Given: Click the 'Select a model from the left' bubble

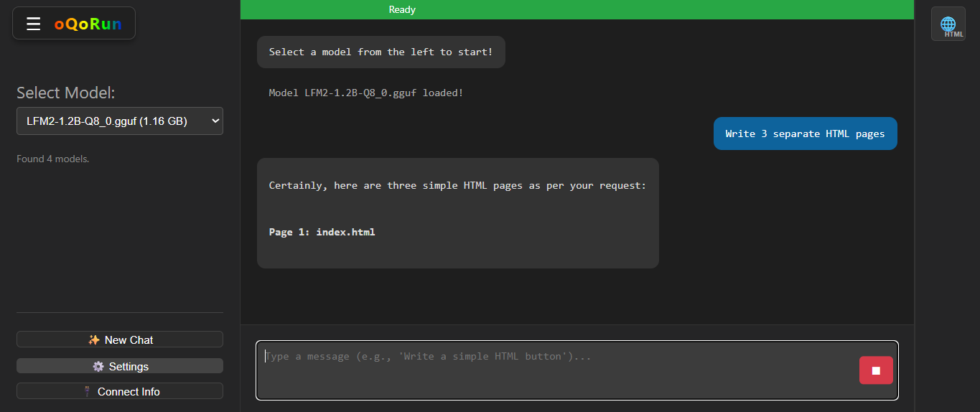Looking at the screenshot, I should coord(381,52).
